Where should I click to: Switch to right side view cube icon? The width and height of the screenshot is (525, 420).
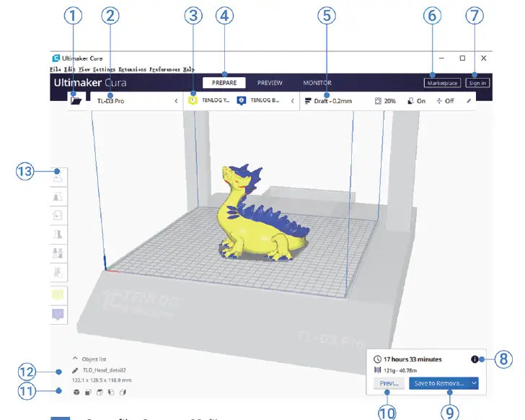123,392
